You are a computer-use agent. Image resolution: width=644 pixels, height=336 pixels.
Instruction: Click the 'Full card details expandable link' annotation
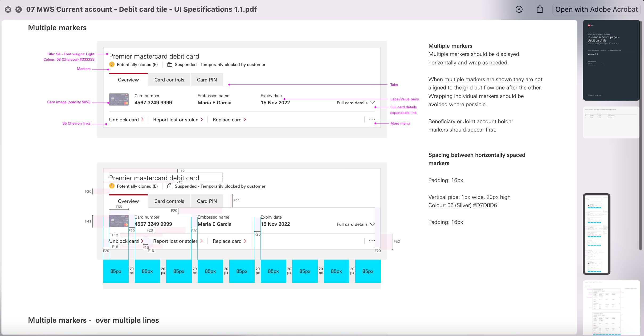(403, 110)
